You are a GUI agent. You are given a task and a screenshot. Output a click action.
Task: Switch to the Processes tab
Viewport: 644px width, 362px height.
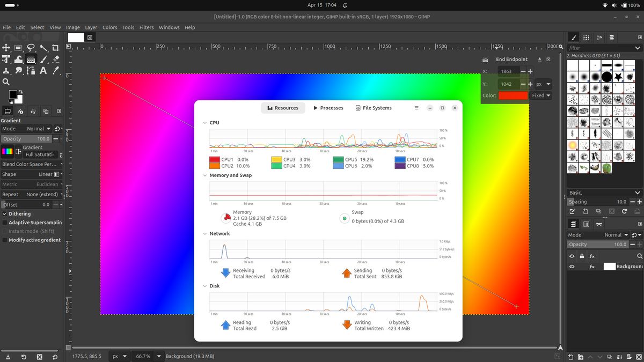click(328, 108)
